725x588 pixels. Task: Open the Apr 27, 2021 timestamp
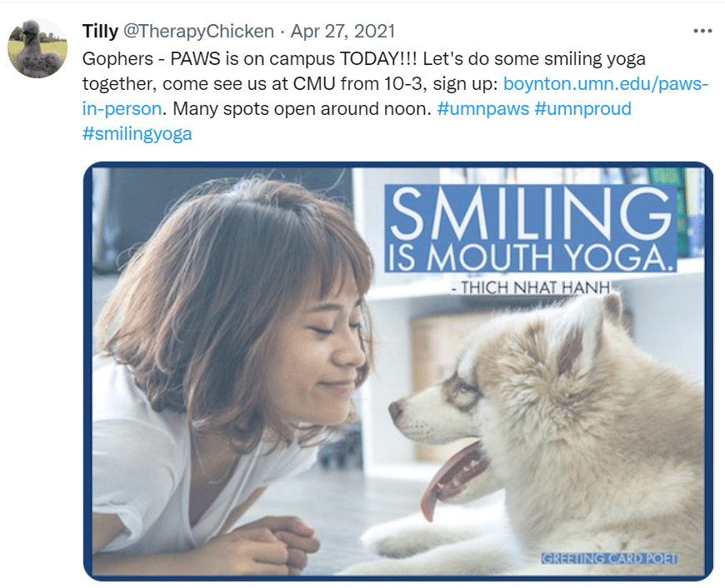pyautogui.click(x=343, y=32)
